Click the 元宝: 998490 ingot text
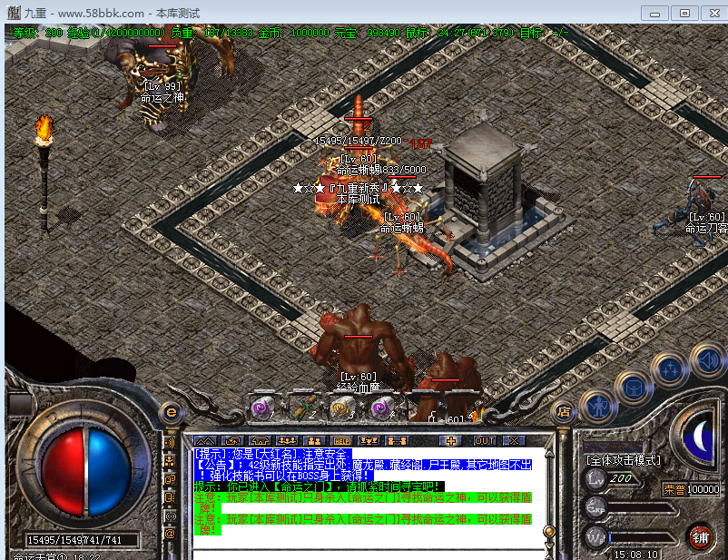This screenshot has width=728, height=560. (x=368, y=33)
